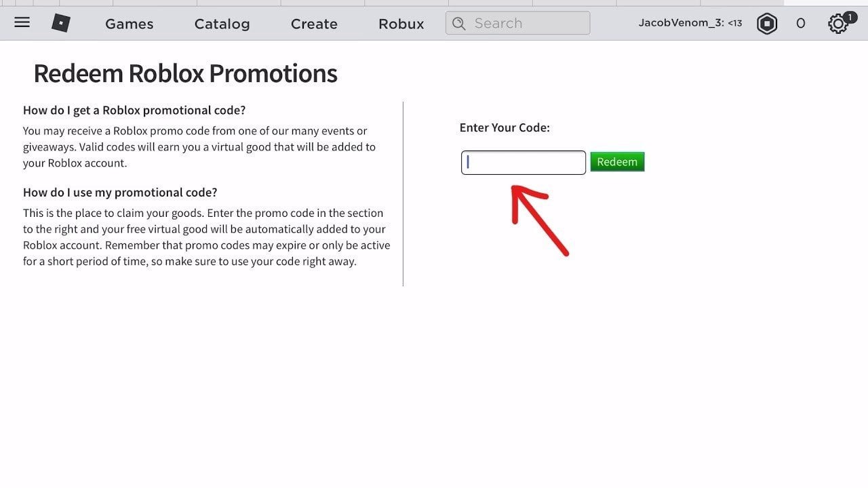Focus the Search text field
The height and width of the screenshot is (488, 868).
click(518, 23)
